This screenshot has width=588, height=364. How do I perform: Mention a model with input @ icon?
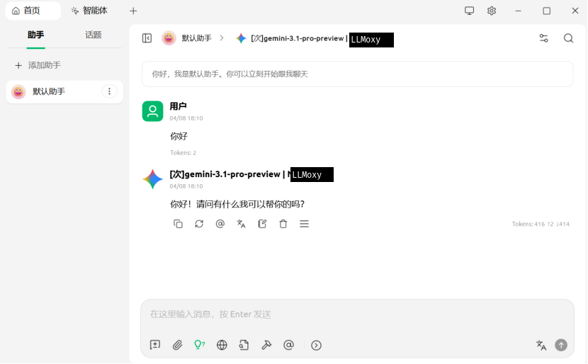(x=289, y=345)
